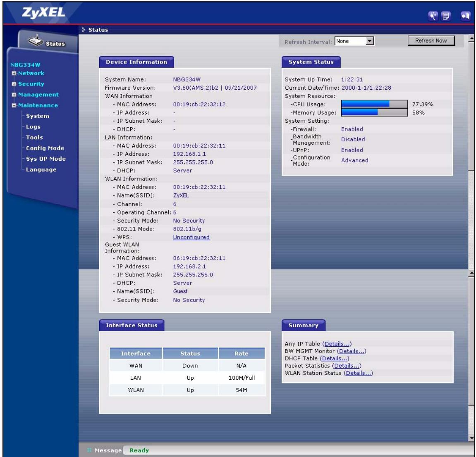This screenshot has height=457, width=476.
Task: Click the Summary tab header
Action: tap(304, 325)
